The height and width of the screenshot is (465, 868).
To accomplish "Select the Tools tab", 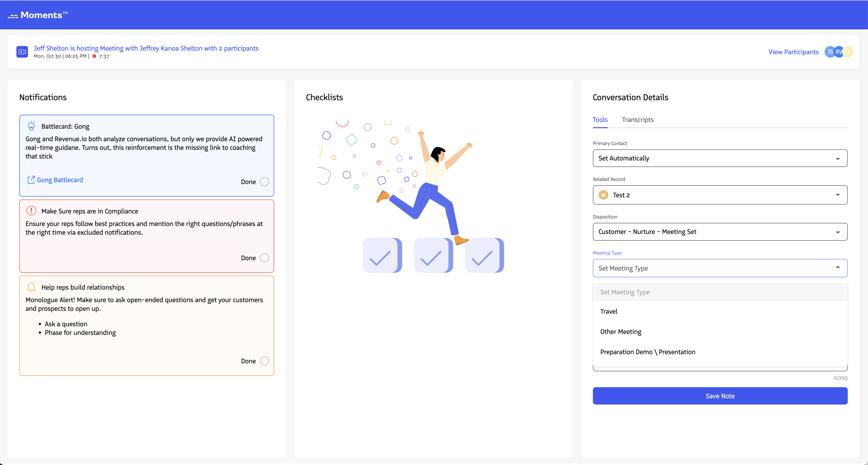I will pyautogui.click(x=600, y=120).
